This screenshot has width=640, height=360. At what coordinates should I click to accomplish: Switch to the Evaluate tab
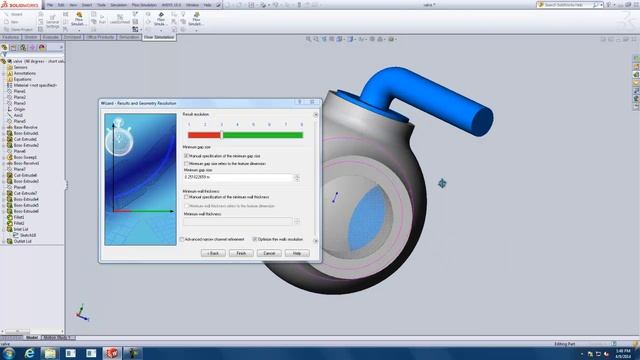[x=51, y=37]
